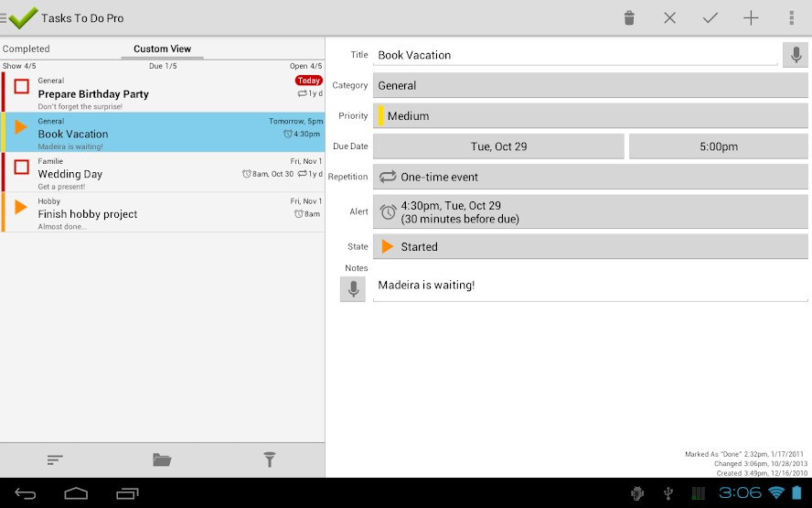Open Alert selector showing 4:30pm
Screen dimensions: 812x508
tap(591, 211)
